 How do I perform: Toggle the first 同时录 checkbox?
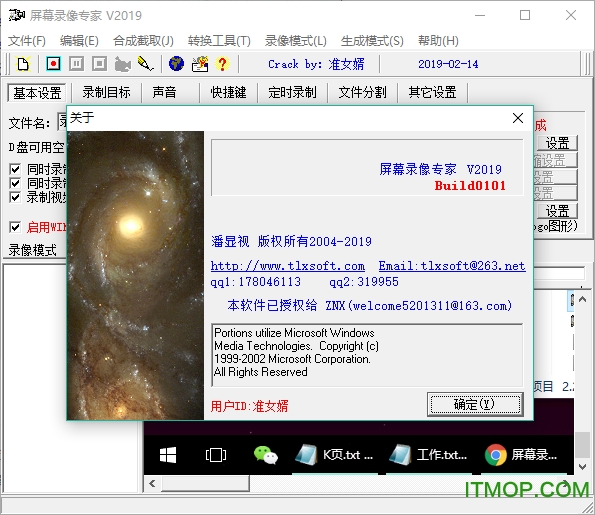click(x=15, y=169)
